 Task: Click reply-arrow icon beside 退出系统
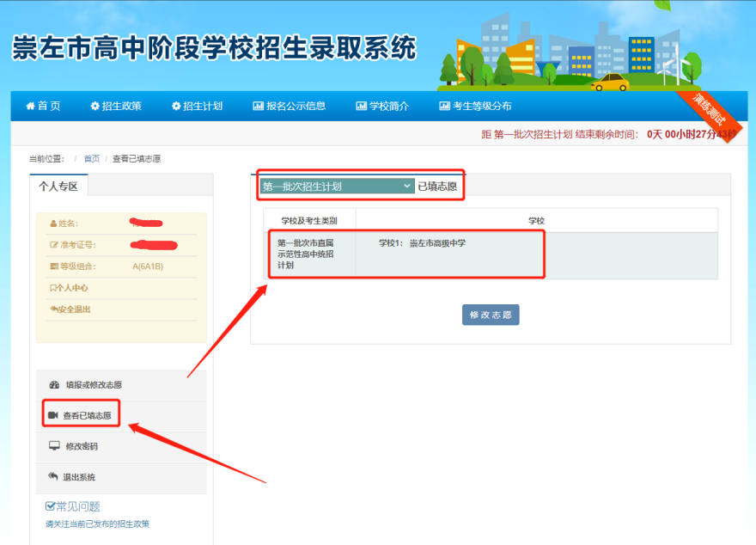(53, 476)
